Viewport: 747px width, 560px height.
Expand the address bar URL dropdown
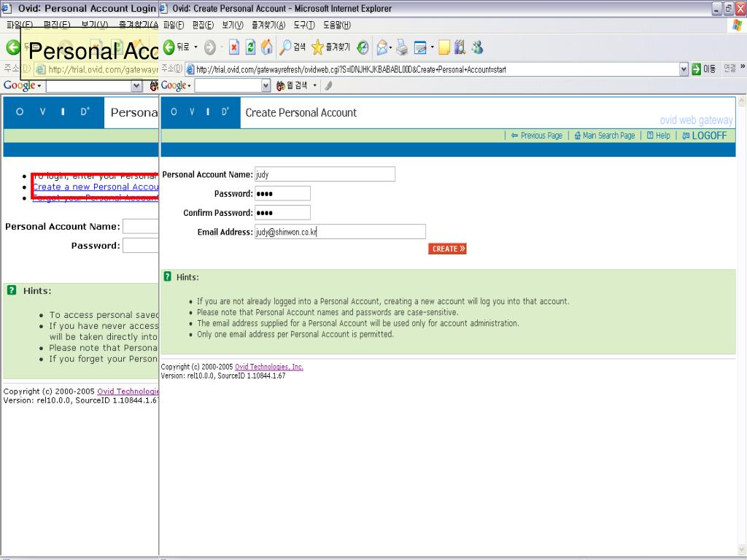684,69
